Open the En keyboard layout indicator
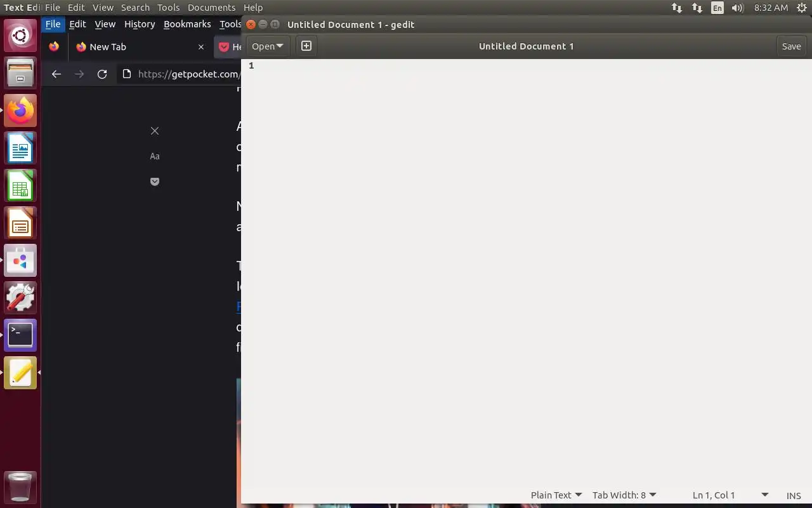The image size is (812, 508). pyautogui.click(x=717, y=8)
